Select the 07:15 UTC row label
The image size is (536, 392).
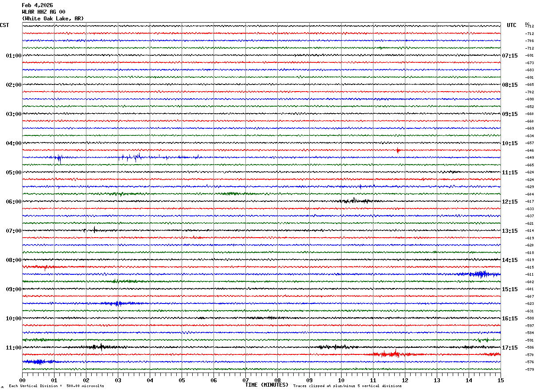[x=509, y=56]
